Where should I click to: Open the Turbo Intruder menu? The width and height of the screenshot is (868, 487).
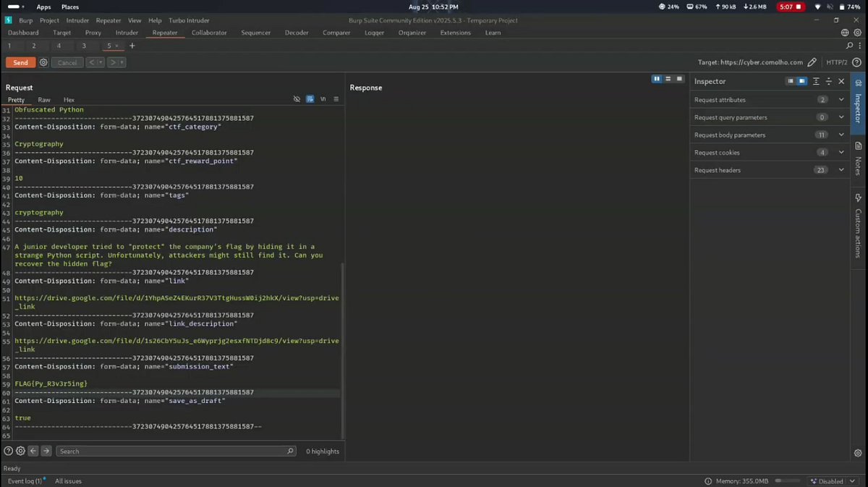[x=189, y=20]
